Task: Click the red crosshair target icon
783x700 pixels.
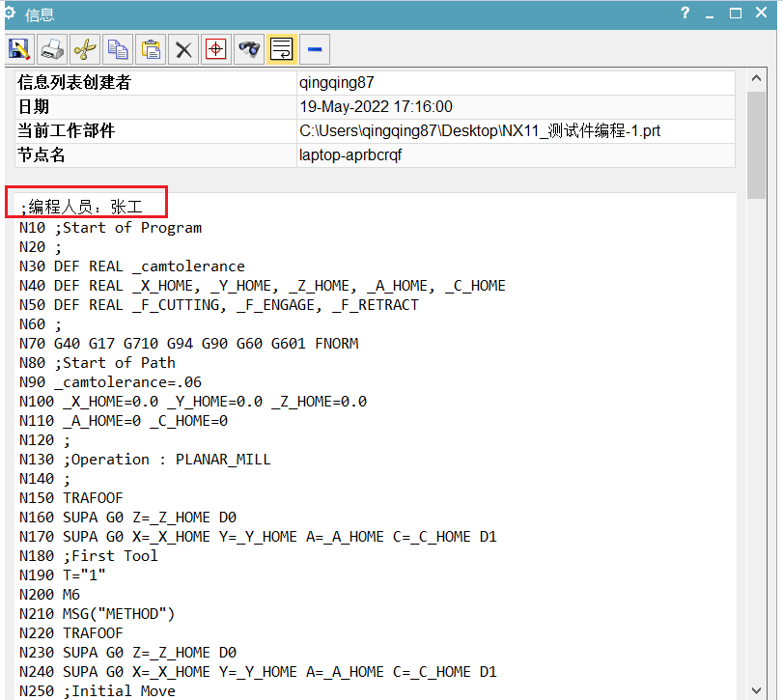Action: pos(216,49)
